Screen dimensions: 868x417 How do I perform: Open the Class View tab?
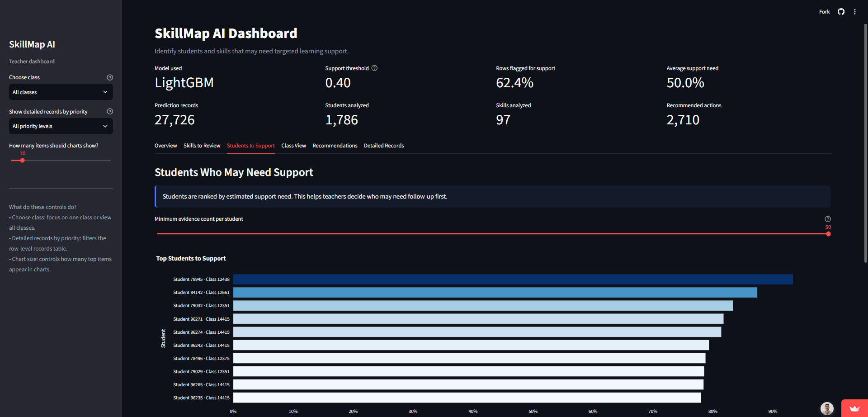coord(293,146)
